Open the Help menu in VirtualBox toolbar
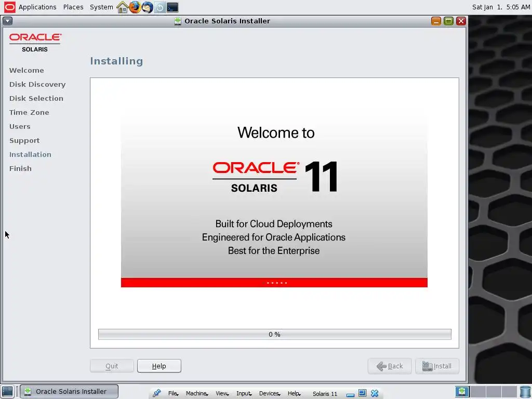 tap(294, 393)
